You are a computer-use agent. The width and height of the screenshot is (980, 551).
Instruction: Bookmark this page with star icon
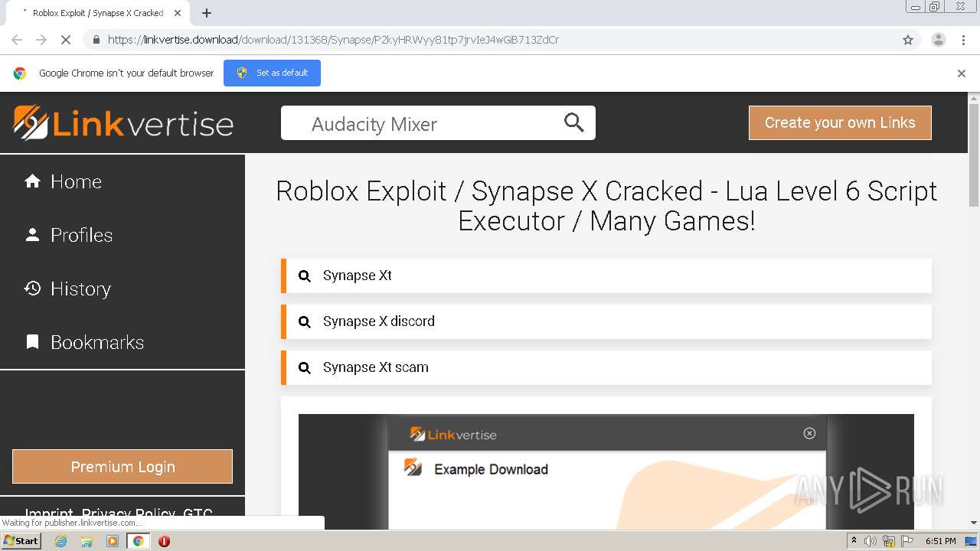coord(908,40)
